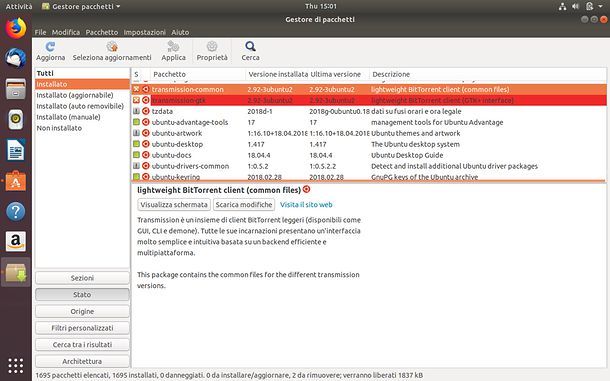This screenshot has height=381, width=610.
Task: Toggle status box for ubuntu-artwork
Action: tap(136, 133)
